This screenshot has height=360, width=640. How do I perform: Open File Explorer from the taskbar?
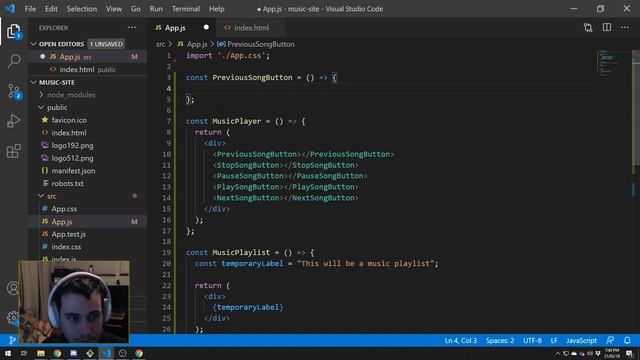coord(41,353)
